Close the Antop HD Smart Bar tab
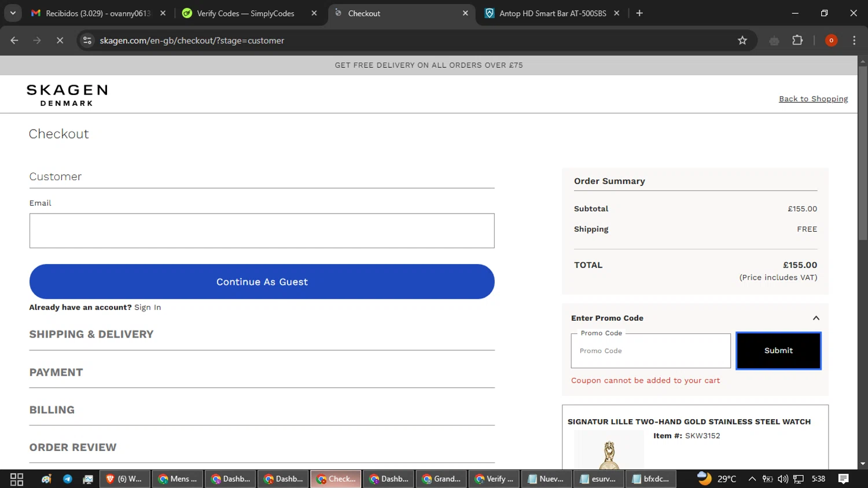This screenshot has height=488, width=868. [x=616, y=13]
